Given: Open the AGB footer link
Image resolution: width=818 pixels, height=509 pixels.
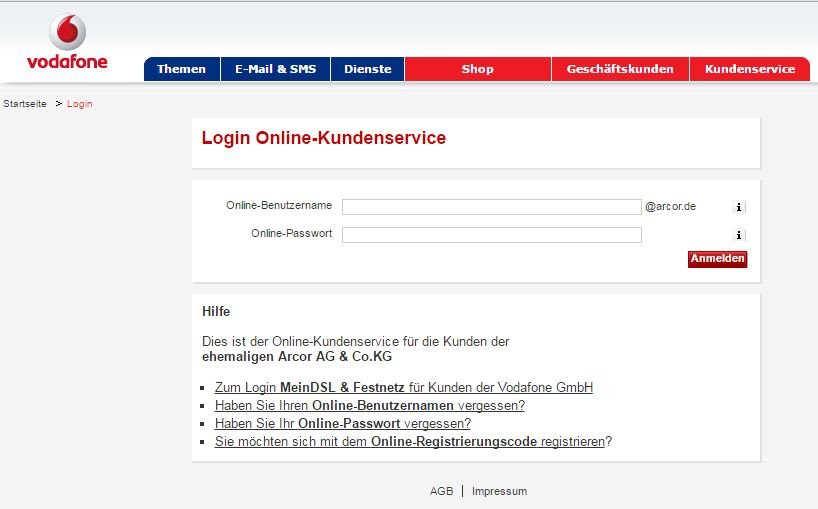Looking at the screenshot, I should point(441,491).
